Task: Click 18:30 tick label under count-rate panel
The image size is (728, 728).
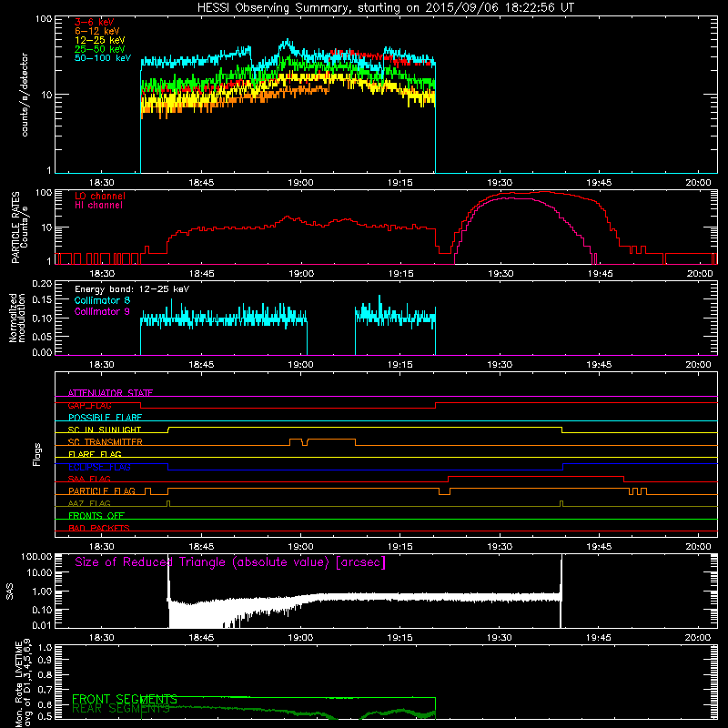Action: pyautogui.click(x=101, y=183)
